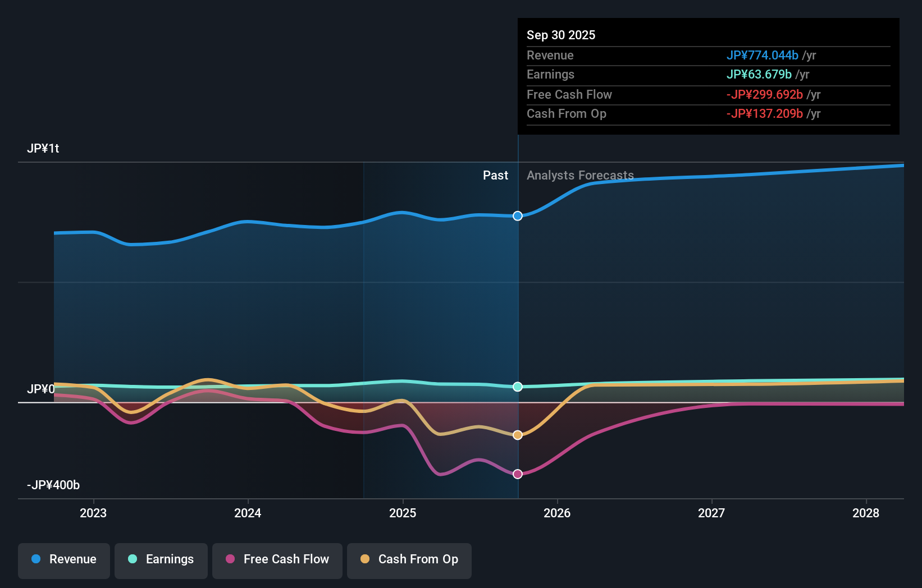Select the Cash From Op data point marker
Viewport: 922px width, 588px height.
tap(517, 434)
